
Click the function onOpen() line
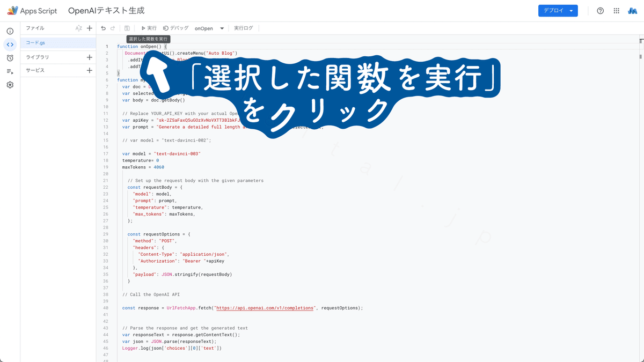click(142, 47)
